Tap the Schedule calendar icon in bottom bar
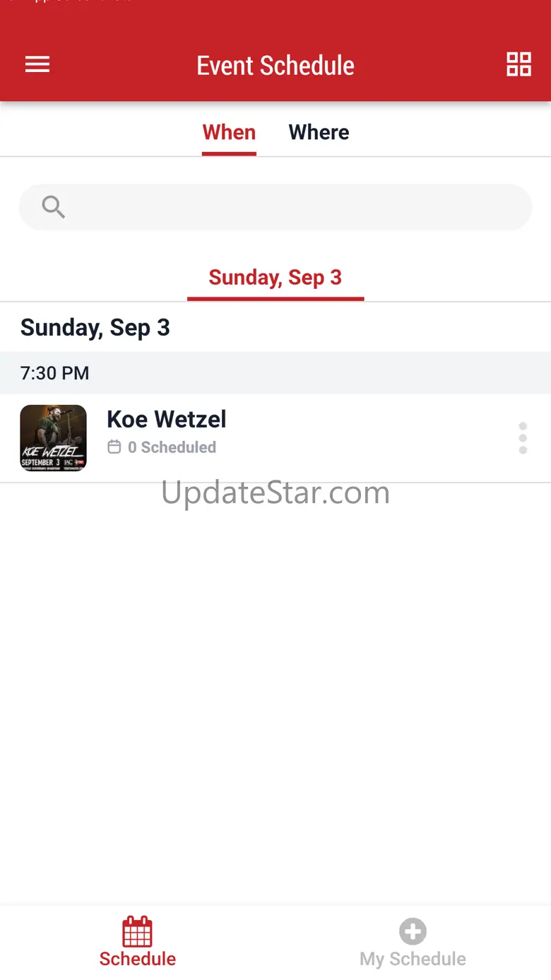Screen dimensions: 551x980 pyautogui.click(x=137, y=931)
